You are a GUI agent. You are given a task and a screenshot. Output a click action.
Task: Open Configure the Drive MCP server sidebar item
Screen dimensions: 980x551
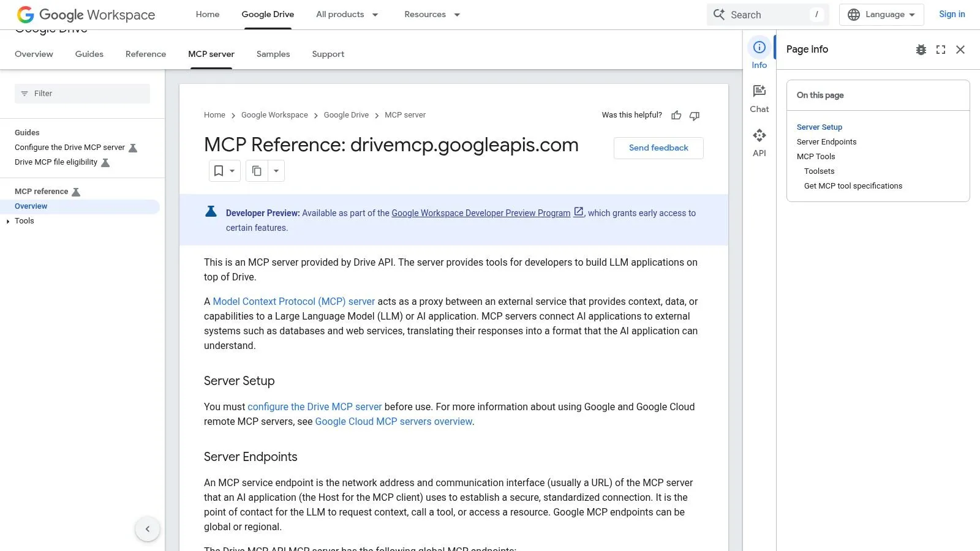(70, 148)
